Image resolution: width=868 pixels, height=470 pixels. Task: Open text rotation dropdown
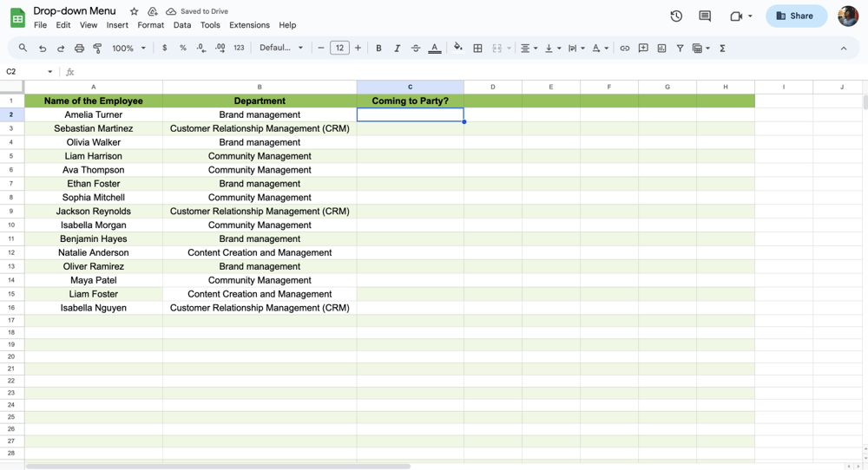[600, 48]
